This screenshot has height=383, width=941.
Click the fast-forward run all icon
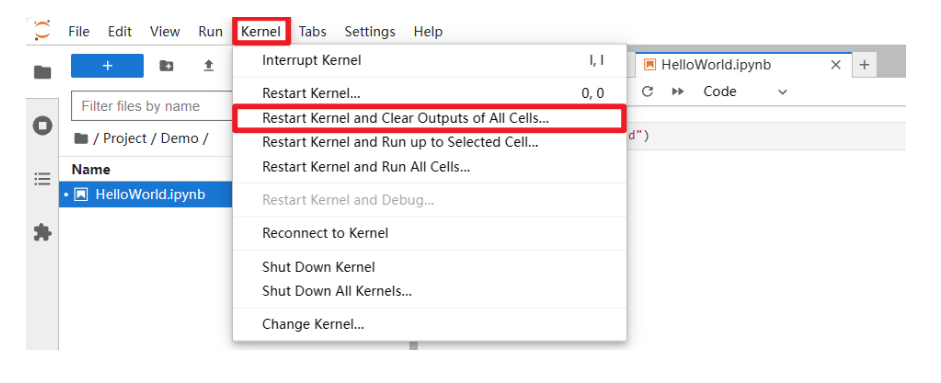[678, 92]
